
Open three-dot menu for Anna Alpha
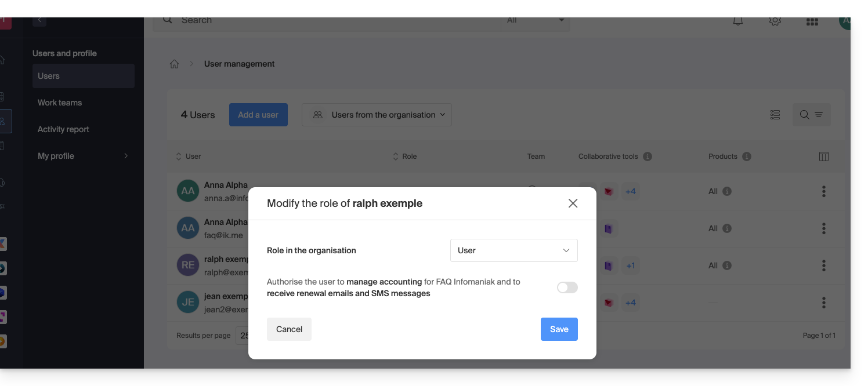[823, 191]
